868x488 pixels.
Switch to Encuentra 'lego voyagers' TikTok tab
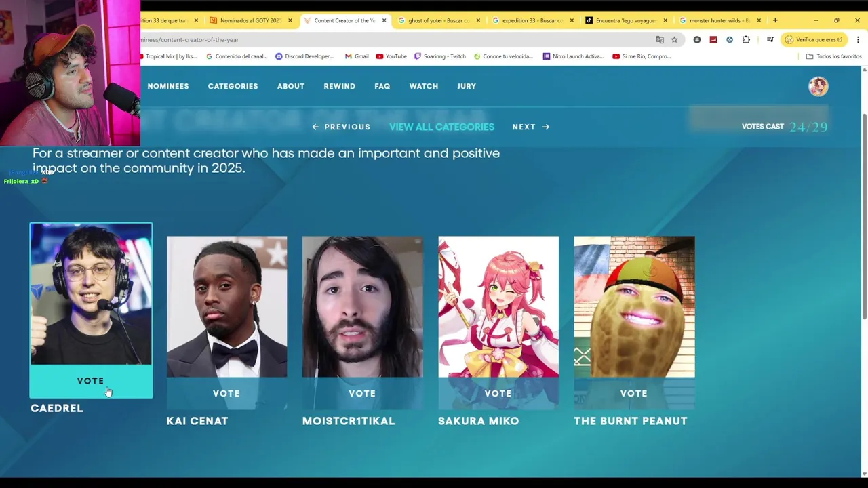pos(627,20)
